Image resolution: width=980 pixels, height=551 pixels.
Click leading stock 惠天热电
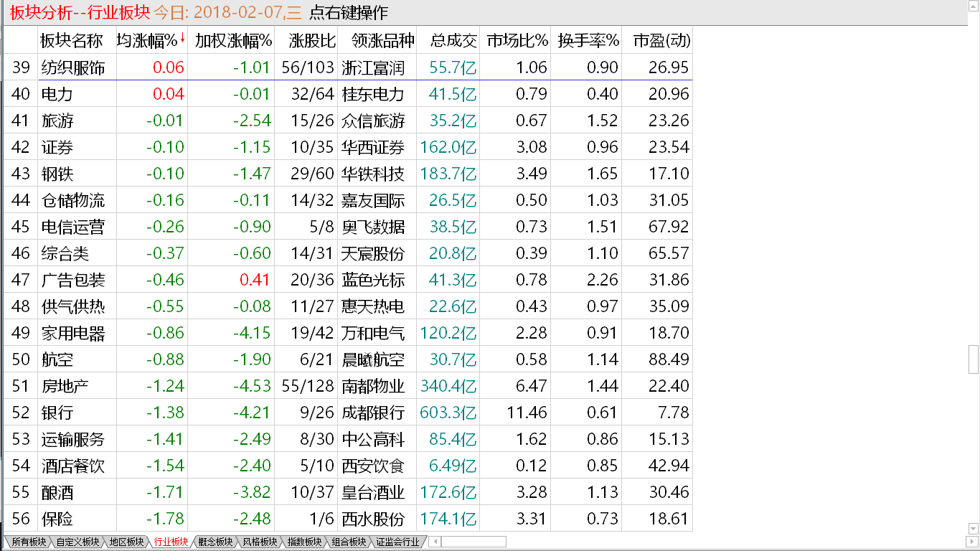(x=373, y=306)
